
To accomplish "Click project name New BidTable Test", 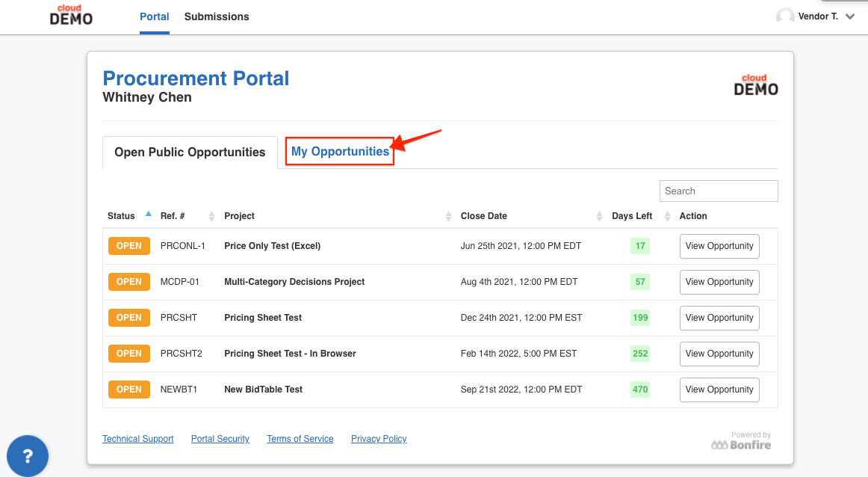I will [x=264, y=390].
